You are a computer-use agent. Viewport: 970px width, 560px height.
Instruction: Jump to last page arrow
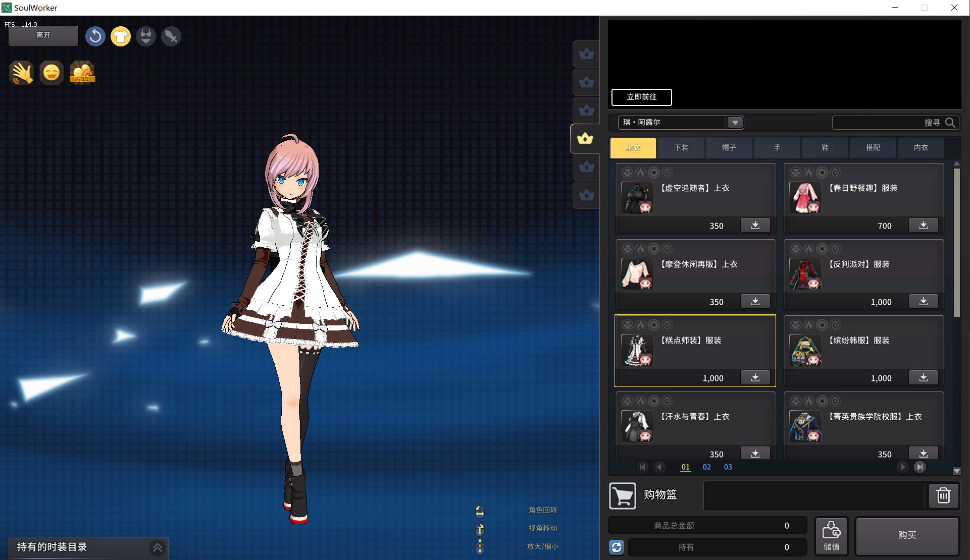(x=920, y=467)
